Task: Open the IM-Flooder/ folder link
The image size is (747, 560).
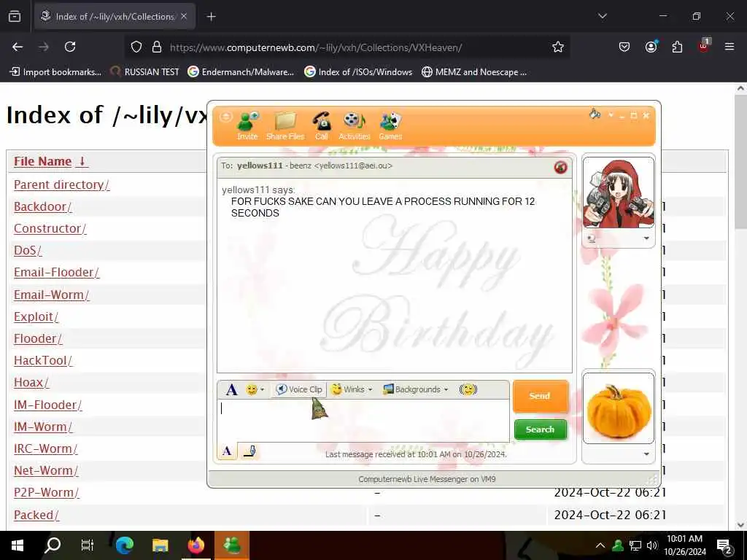Action: (47, 405)
